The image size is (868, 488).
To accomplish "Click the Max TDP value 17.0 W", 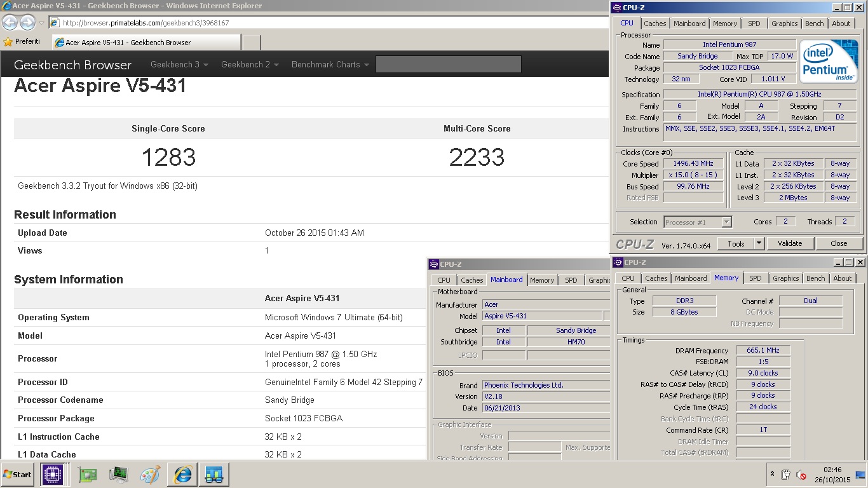I will (782, 56).
